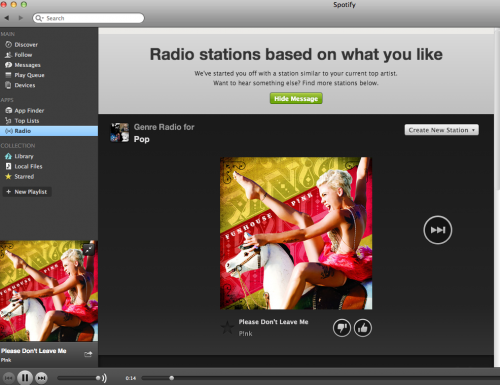Click the search magnifier dropdown icon
The image size is (500, 385).
pyautogui.click(x=39, y=18)
